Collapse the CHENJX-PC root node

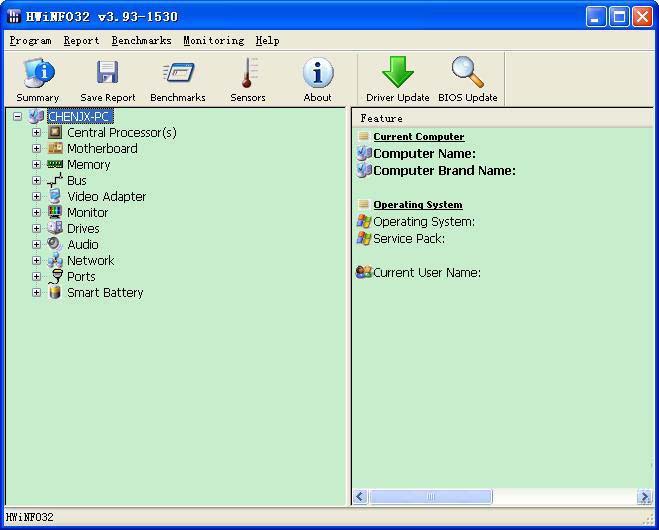pyautogui.click(x=18, y=117)
